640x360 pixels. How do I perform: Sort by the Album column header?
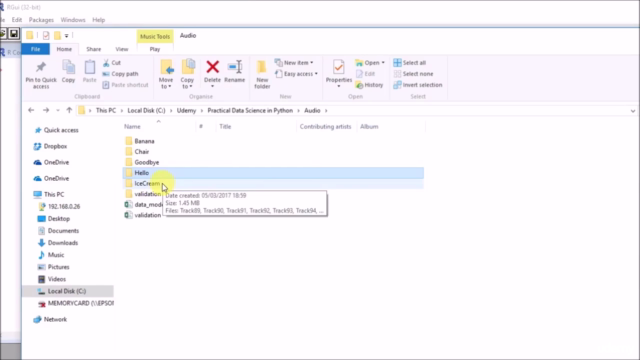[x=369, y=127]
